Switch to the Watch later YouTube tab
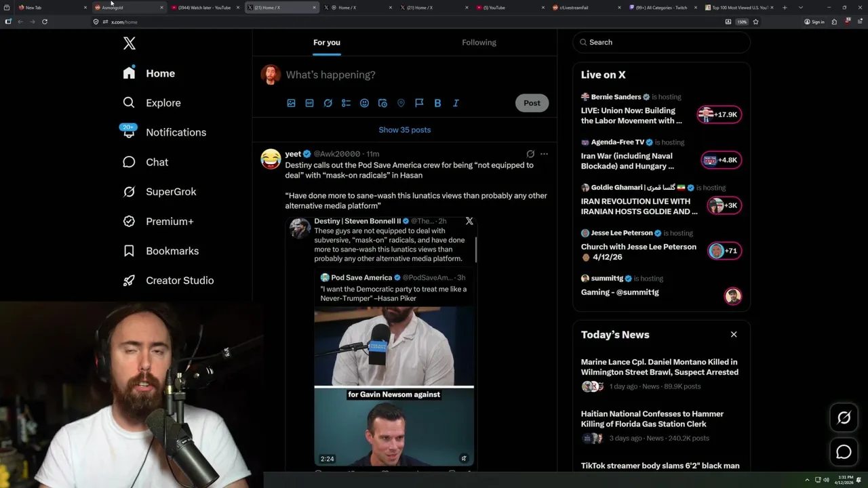 [x=204, y=7]
